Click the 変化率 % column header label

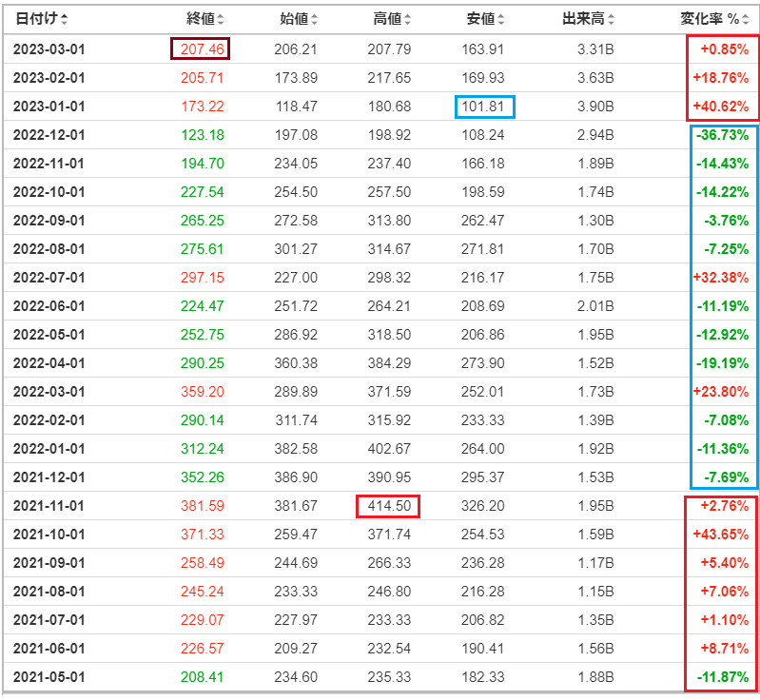[x=710, y=19]
